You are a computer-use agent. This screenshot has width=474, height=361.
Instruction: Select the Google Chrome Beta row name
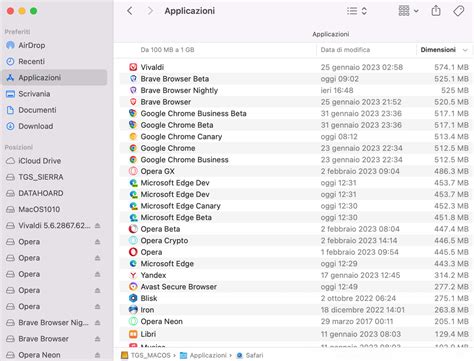(177, 125)
